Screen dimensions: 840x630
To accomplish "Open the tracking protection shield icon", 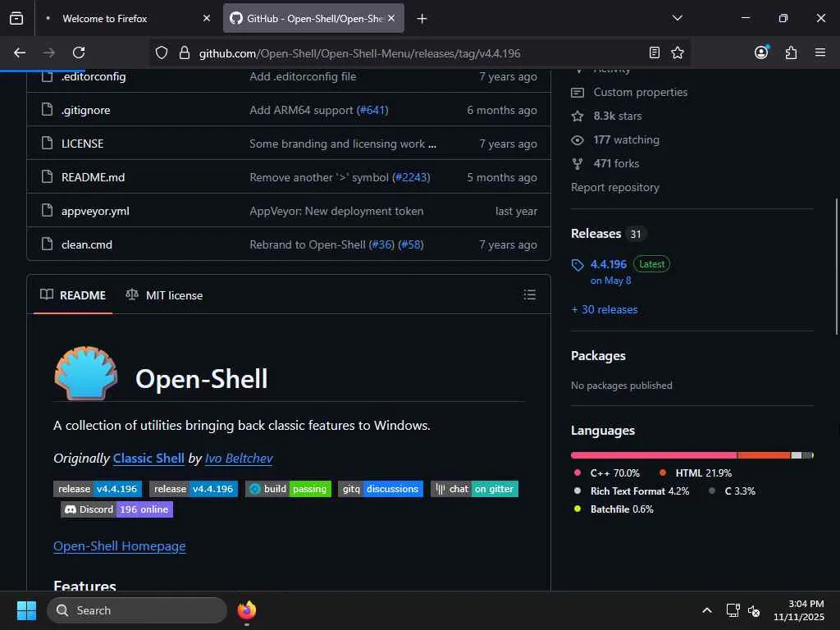I will point(162,52).
